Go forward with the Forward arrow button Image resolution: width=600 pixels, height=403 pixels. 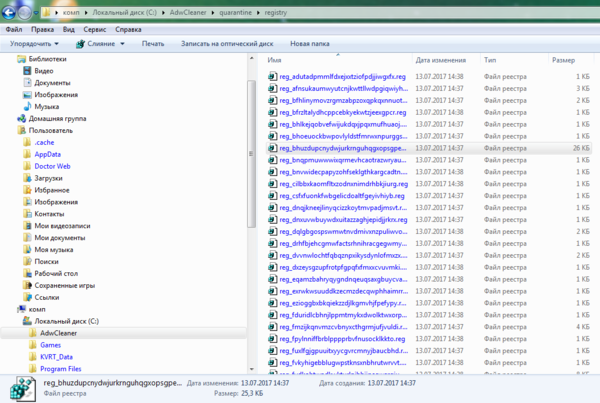coord(25,13)
